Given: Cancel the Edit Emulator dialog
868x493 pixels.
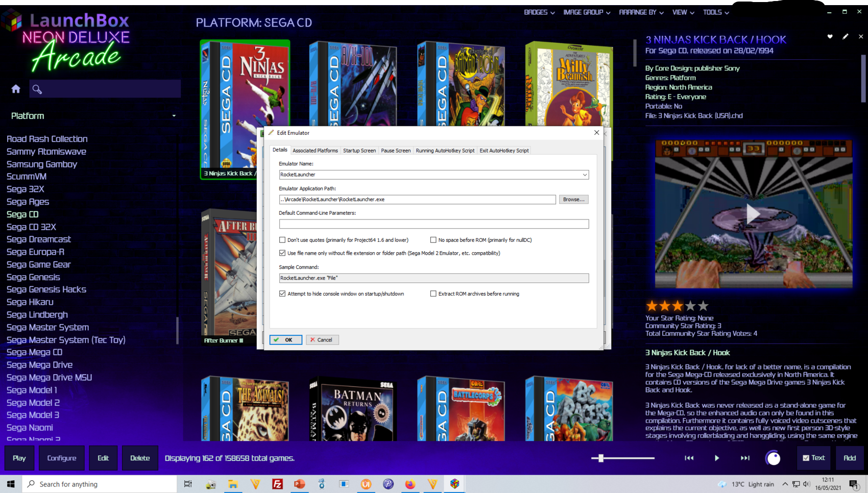Looking at the screenshot, I should (x=322, y=340).
